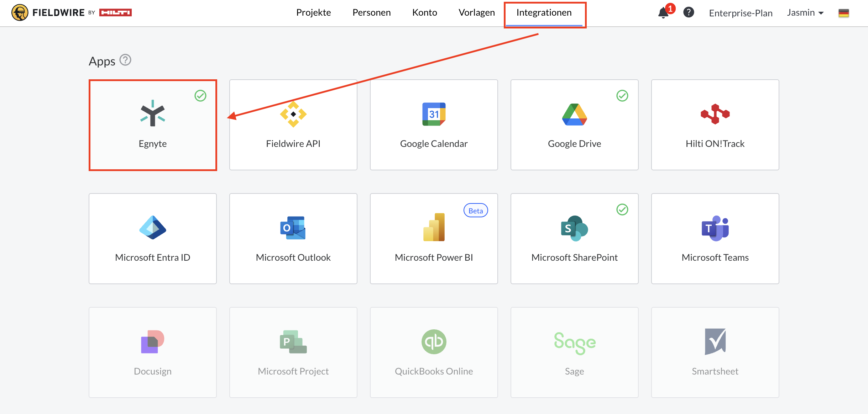The height and width of the screenshot is (414, 868).
Task: Open the German flag language selector
Action: (x=843, y=13)
